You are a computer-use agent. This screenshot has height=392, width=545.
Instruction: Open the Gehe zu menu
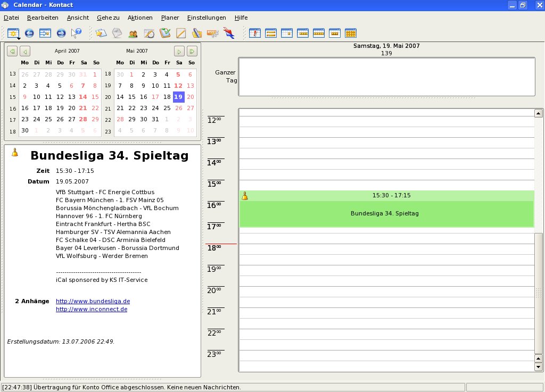click(108, 18)
